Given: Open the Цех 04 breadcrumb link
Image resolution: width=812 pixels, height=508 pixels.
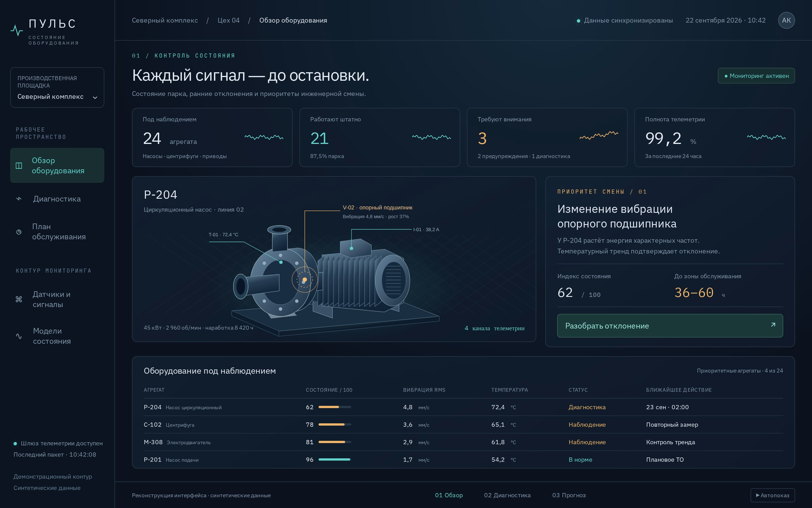Looking at the screenshot, I should [x=228, y=20].
